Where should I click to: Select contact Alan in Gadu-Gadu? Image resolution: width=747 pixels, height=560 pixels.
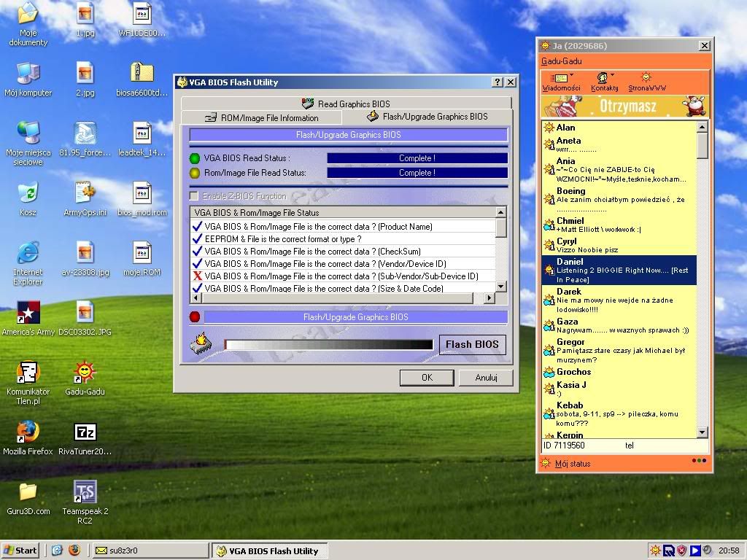click(x=619, y=127)
